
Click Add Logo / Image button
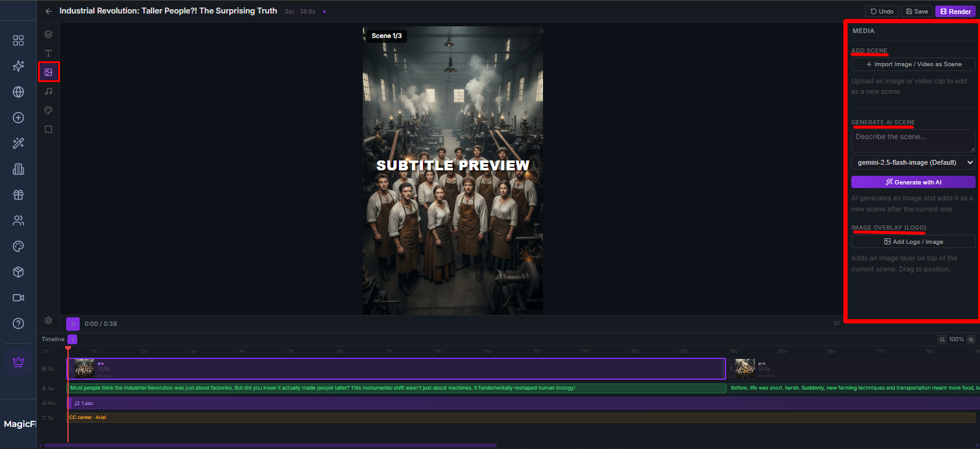[913, 242]
